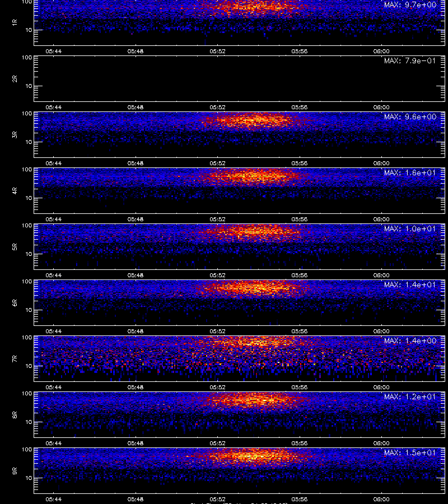The height and width of the screenshot is (504, 448).
Task: Select the MAX: 7.9e-01 readout
Action: tap(410, 60)
